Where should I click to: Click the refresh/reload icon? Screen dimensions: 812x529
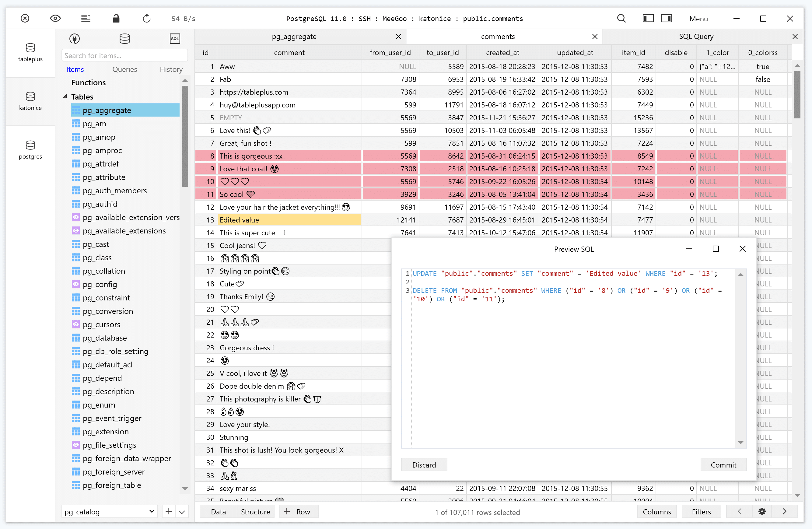point(146,18)
